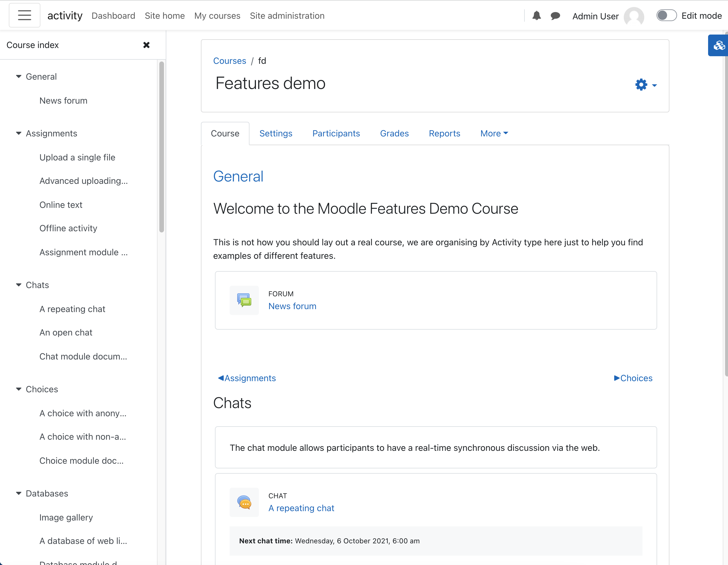The width and height of the screenshot is (728, 565).
Task: Open Site home in top navigation
Action: (x=165, y=16)
